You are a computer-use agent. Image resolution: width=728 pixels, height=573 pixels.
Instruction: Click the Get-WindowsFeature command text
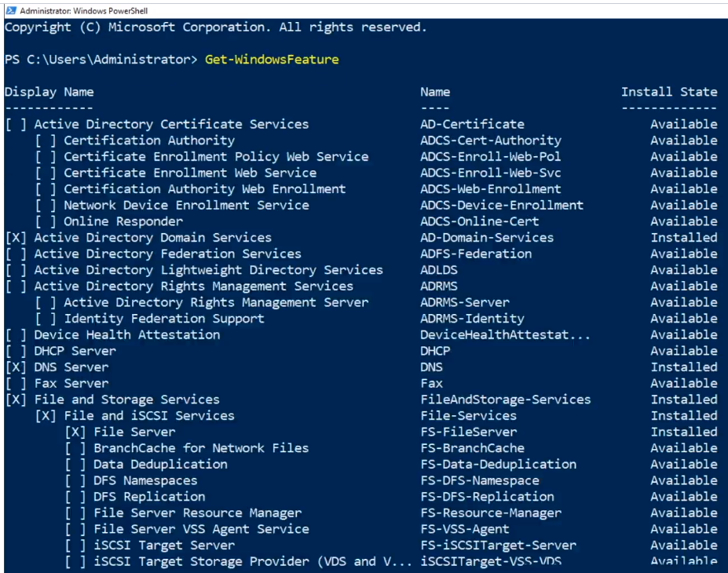click(x=271, y=60)
